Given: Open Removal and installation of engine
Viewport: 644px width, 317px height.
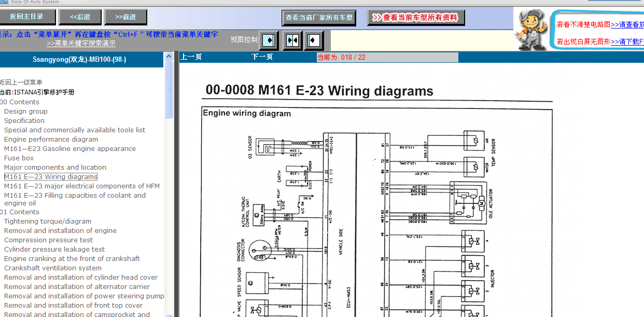Looking at the screenshot, I should 60,231.
